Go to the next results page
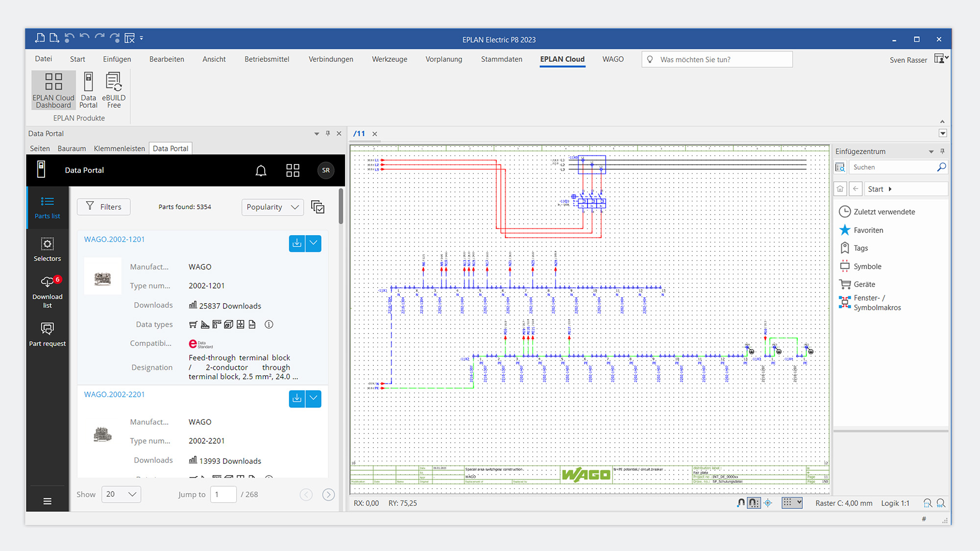This screenshot has height=551, width=980. tap(329, 495)
